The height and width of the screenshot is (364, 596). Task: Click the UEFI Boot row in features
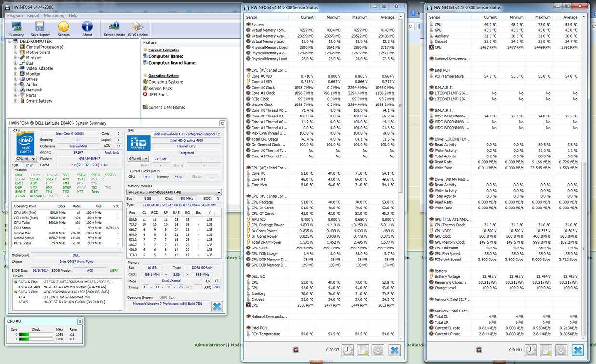pyautogui.click(x=155, y=94)
